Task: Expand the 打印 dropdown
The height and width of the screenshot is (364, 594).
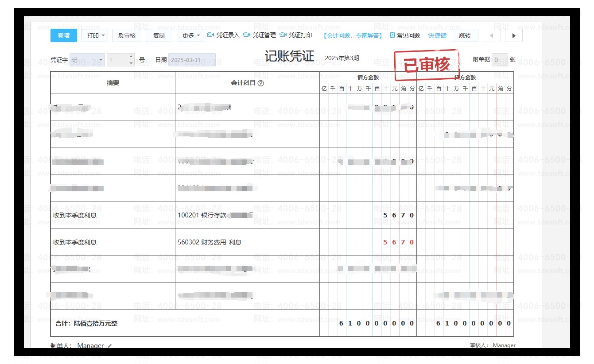Action: coord(103,35)
